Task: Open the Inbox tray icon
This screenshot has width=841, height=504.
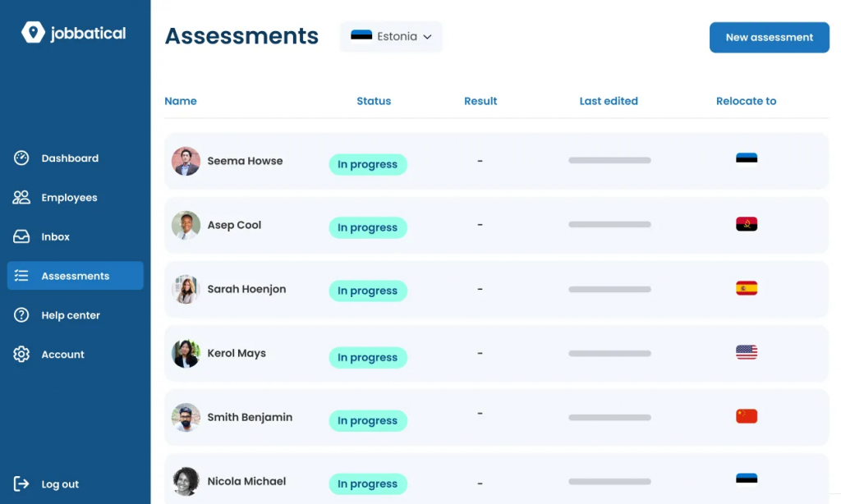Action: click(22, 236)
